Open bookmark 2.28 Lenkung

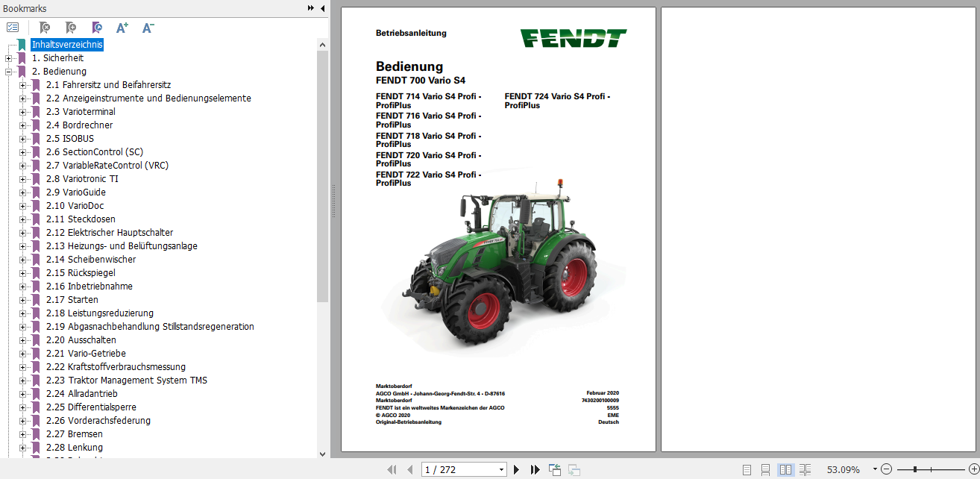[75, 448]
